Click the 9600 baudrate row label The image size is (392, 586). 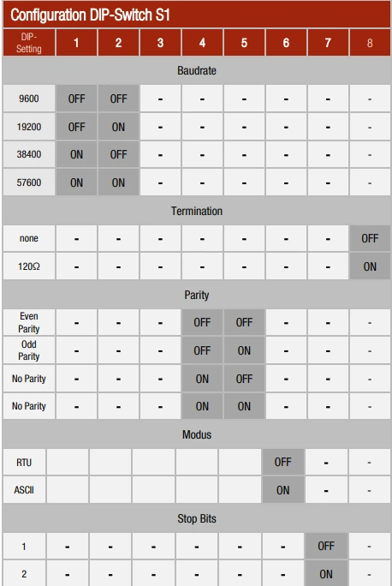click(29, 99)
